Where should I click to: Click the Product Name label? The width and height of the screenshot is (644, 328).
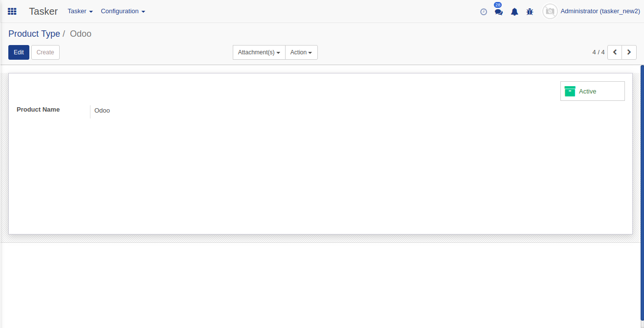[38, 110]
